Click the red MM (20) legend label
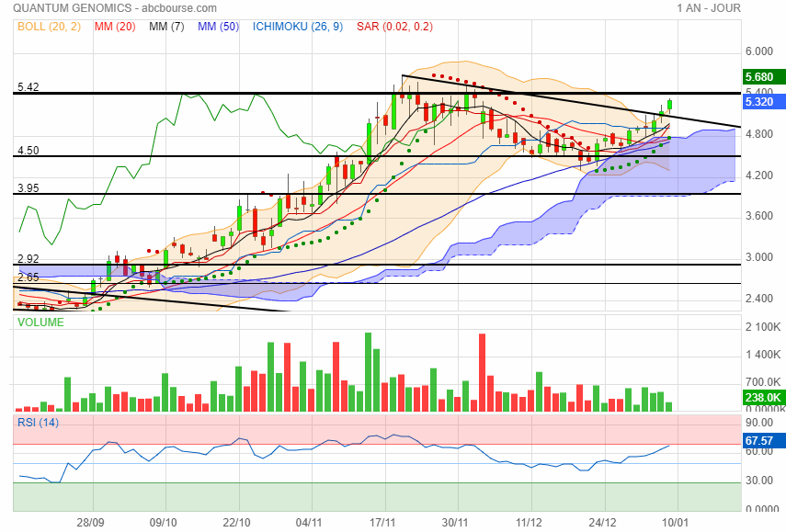 pos(115,27)
